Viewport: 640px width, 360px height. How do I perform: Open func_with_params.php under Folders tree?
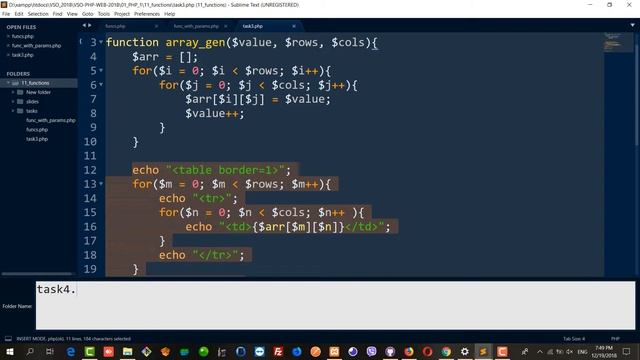(x=51, y=120)
